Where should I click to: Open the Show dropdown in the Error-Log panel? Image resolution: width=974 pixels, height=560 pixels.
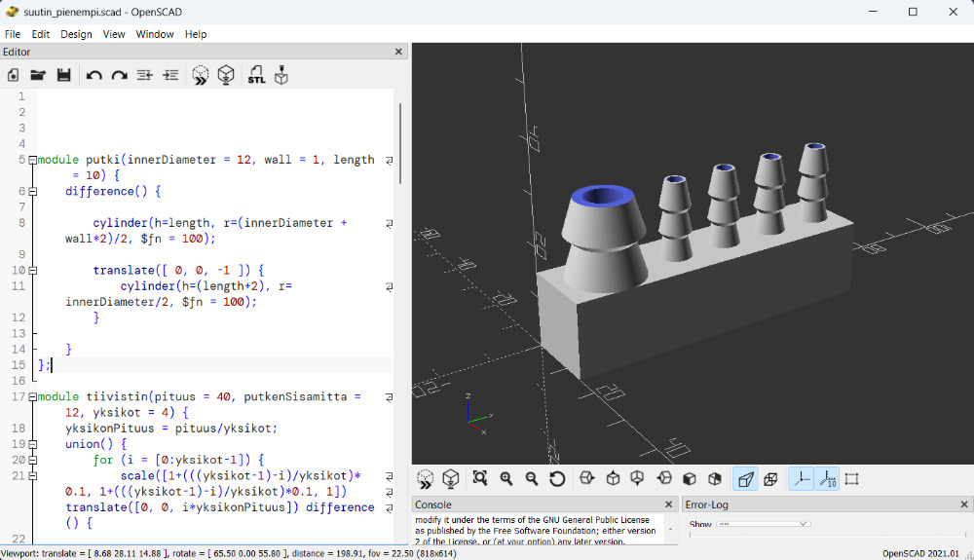763,524
